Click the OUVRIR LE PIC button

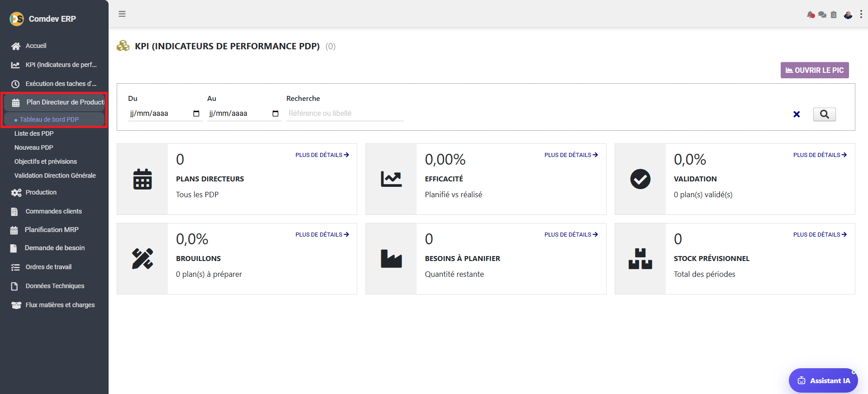coord(815,70)
